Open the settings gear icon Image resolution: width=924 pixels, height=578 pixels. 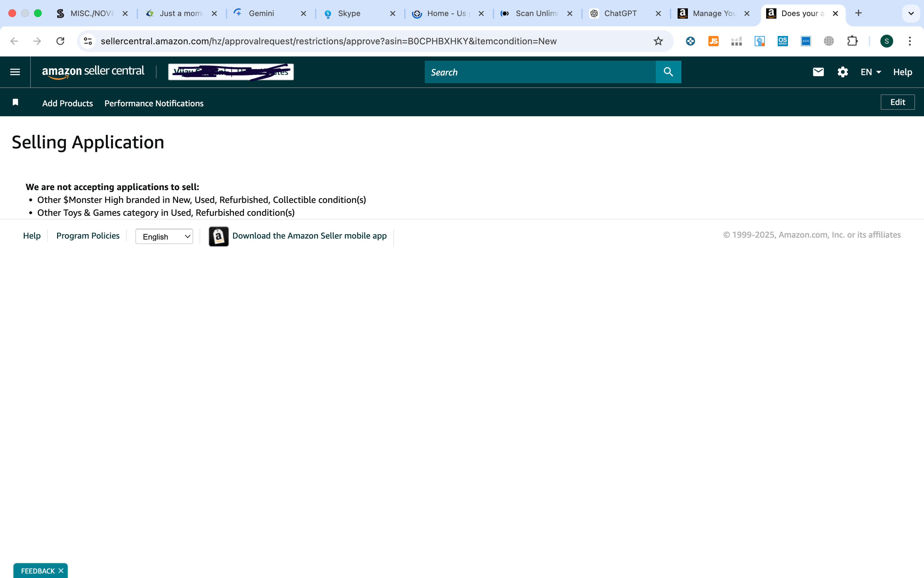[x=843, y=72]
